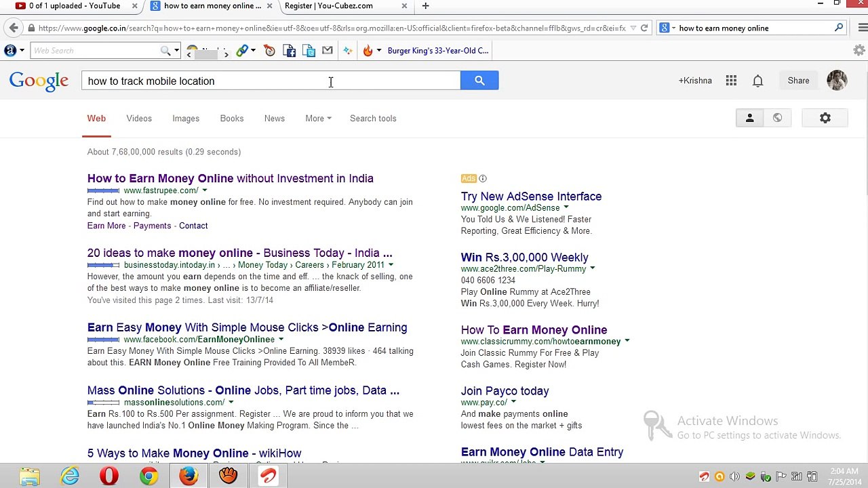The image size is (868, 488).
Task: Open the fastrupee Earn More sitelink
Action: point(106,226)
